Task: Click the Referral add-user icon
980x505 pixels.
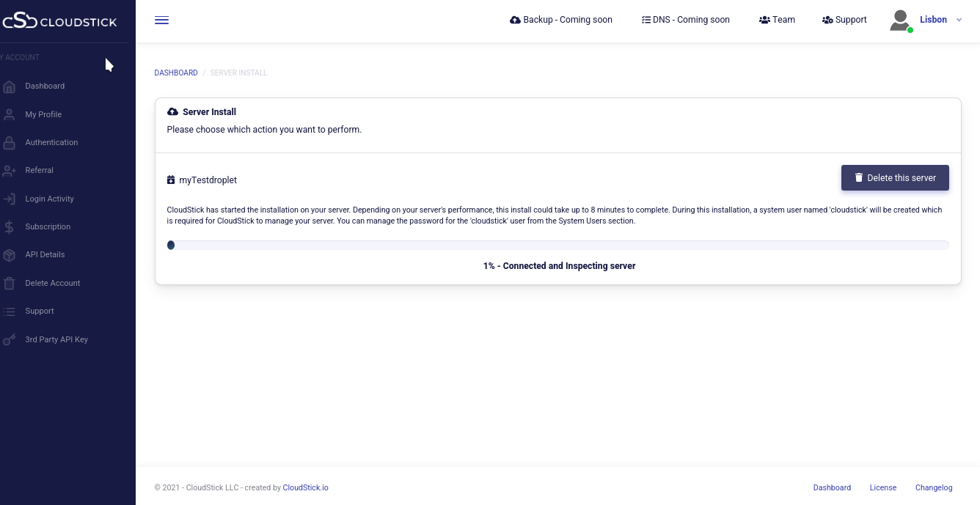Action: tap(10, 171)
